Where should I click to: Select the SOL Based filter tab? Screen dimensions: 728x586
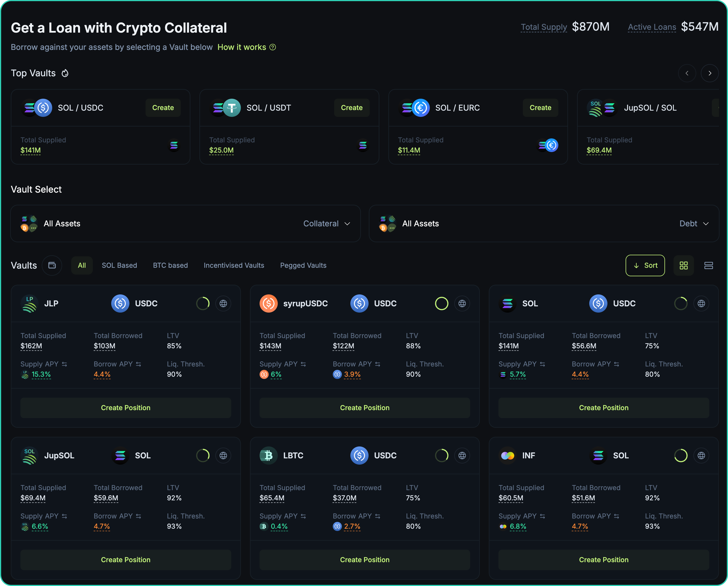(x=119, y=265)
